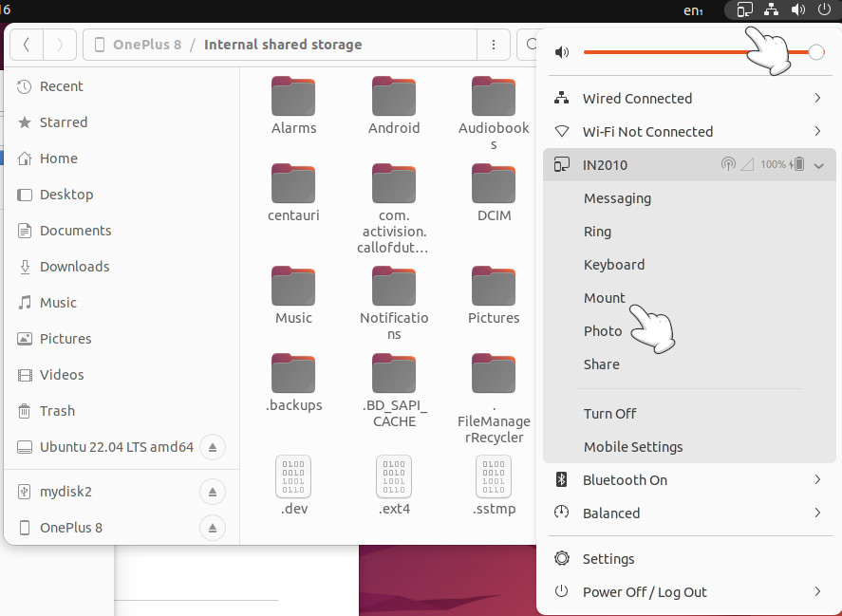
Task: Click the eject icon next to OnePlus 8
Action: click(213, 528)
